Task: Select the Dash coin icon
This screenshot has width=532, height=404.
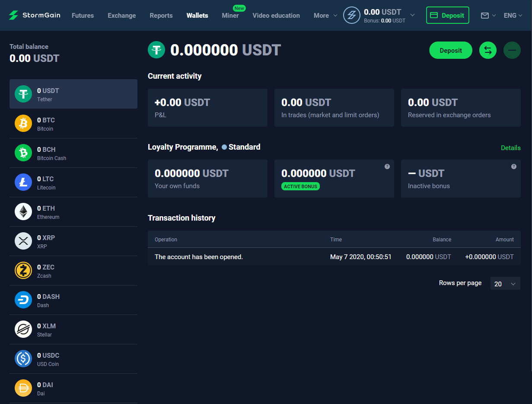Action: point(23,300)
